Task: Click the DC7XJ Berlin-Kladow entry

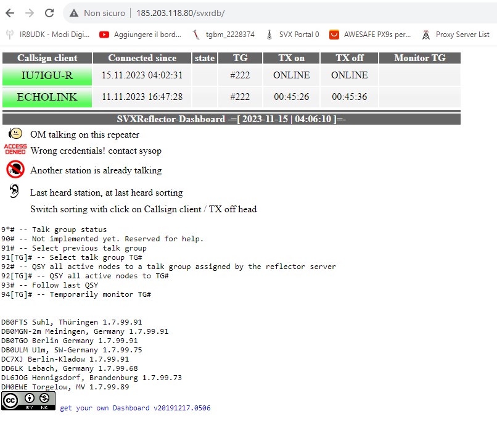Action: 65,359
